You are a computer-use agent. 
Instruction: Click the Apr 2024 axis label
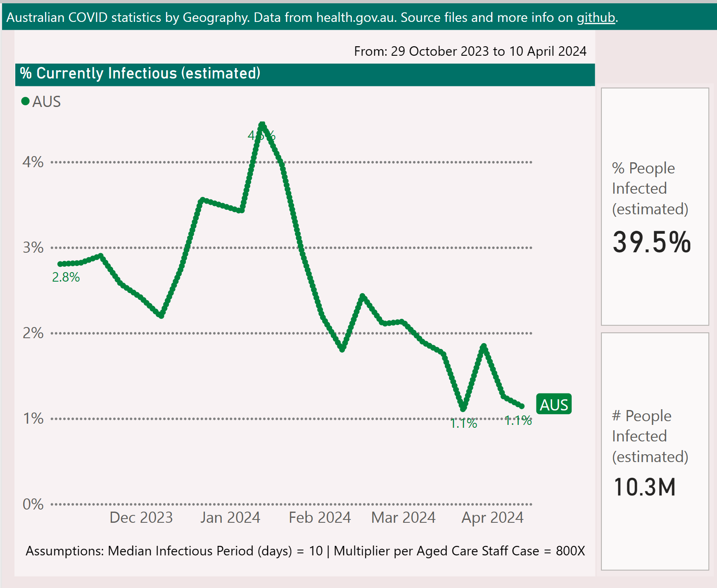coord(492,517)
